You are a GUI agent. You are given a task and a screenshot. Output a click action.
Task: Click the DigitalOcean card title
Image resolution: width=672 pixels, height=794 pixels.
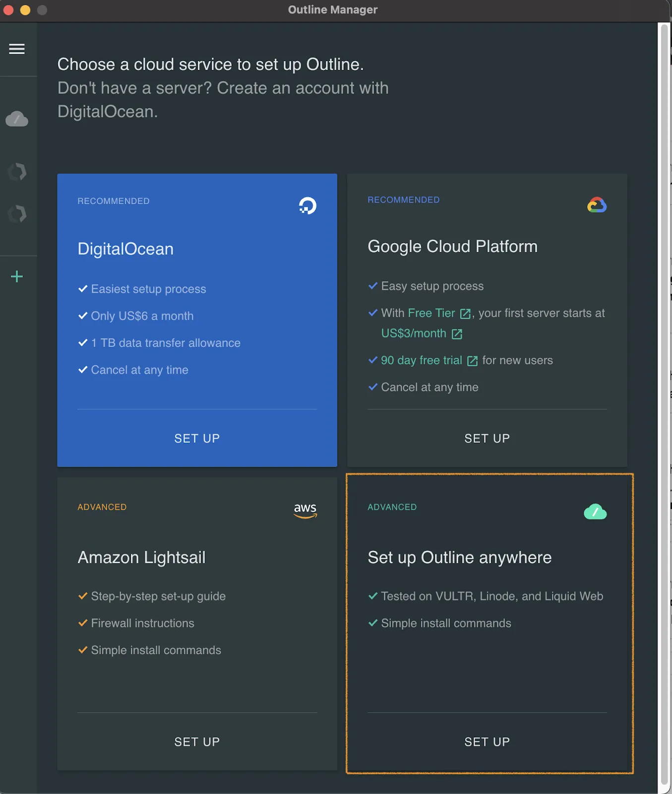pos(125,249)
